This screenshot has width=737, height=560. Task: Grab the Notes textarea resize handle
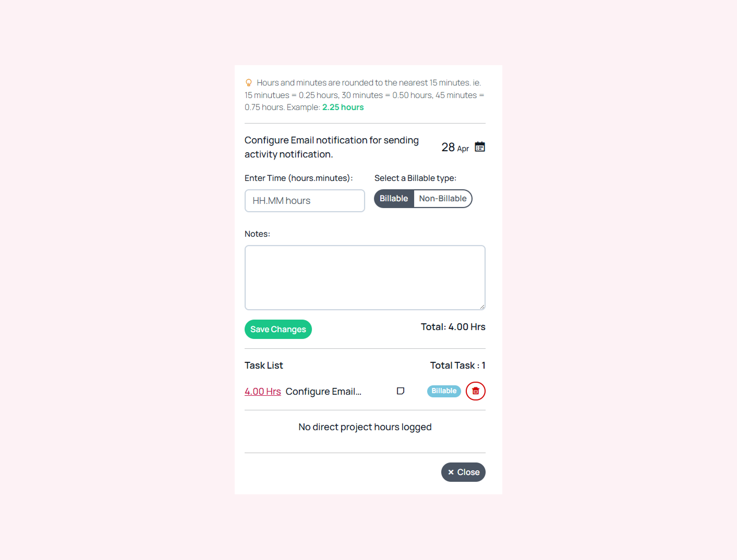coord(482,307)
